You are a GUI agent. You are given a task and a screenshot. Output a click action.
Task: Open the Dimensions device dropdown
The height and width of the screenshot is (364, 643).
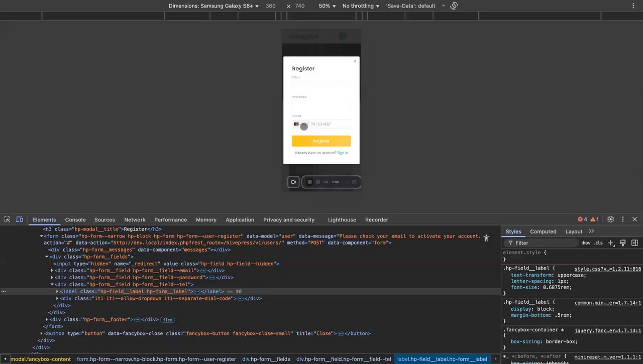(213, 6)
